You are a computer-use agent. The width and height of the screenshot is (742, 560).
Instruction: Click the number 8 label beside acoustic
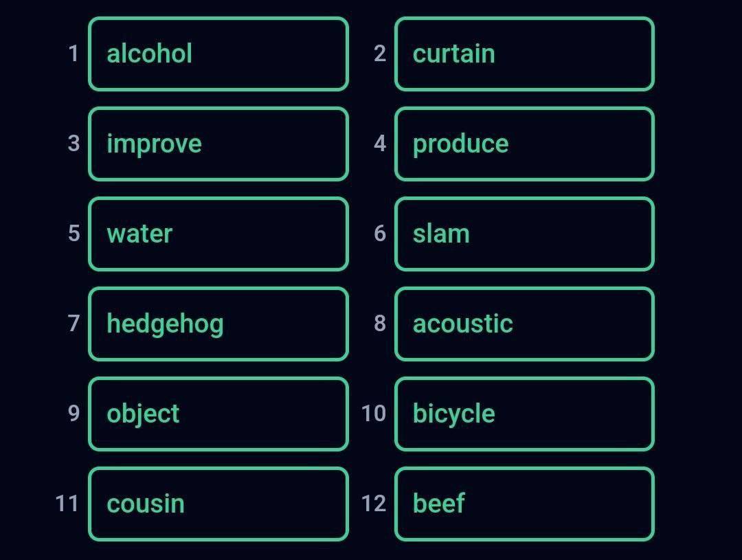[x=380, y=324]
